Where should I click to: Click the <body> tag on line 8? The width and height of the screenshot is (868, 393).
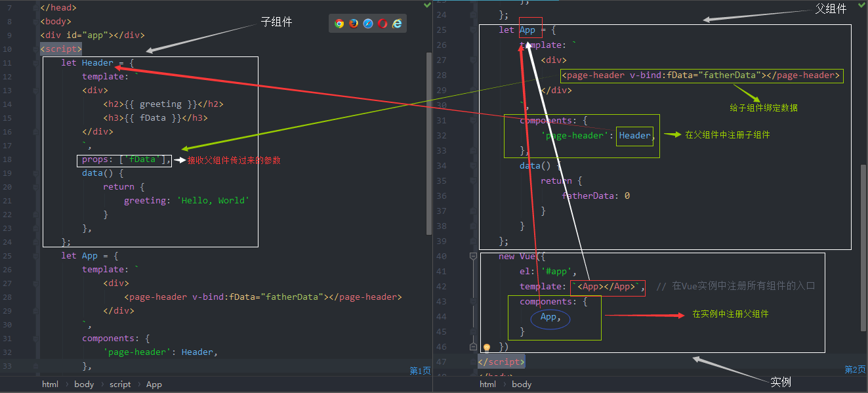[56, 22]
